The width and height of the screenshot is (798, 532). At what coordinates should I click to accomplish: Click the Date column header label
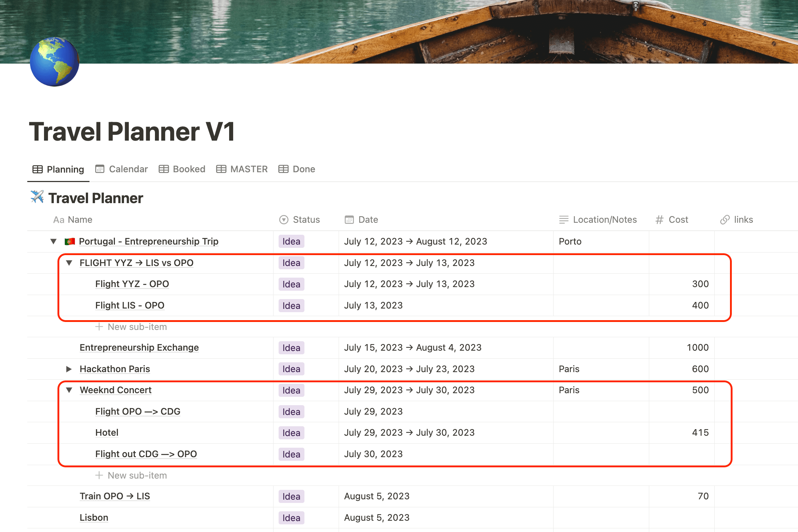368,219
